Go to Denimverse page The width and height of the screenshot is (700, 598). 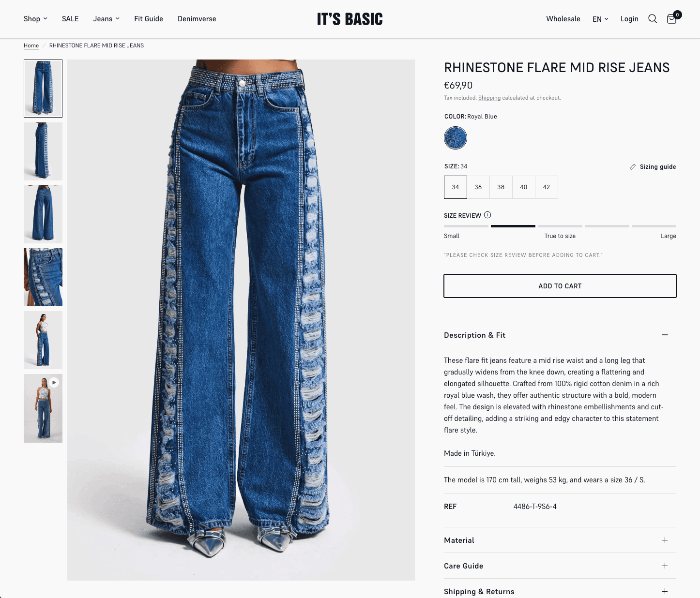coord(197,19)
